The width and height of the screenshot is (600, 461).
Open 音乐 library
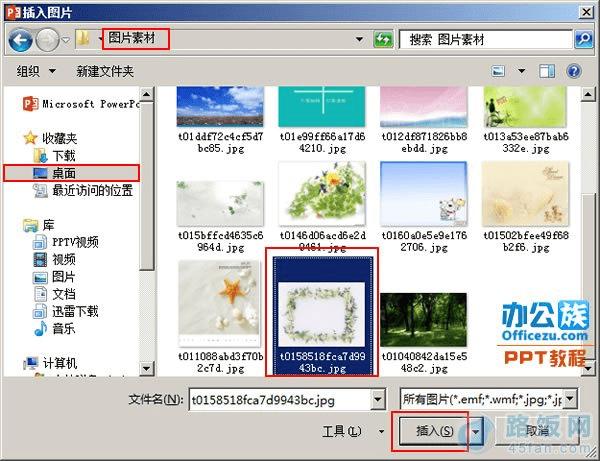[54, 329]
